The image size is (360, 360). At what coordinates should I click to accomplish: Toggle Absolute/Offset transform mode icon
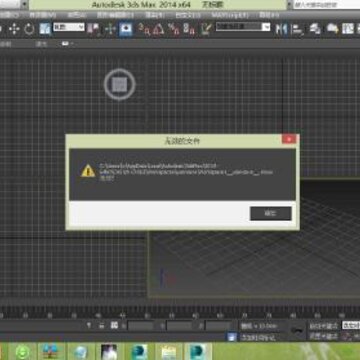coord(114,326)
